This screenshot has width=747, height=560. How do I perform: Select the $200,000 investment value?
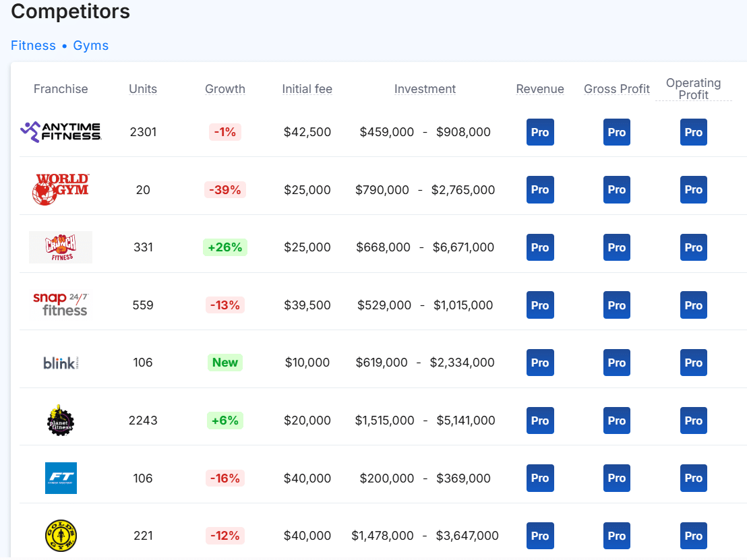click(x=387, y=478)
